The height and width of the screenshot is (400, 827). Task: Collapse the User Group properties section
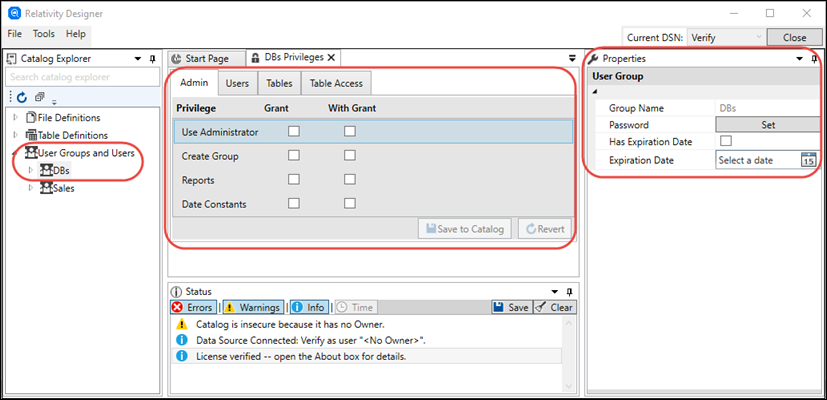595,92
